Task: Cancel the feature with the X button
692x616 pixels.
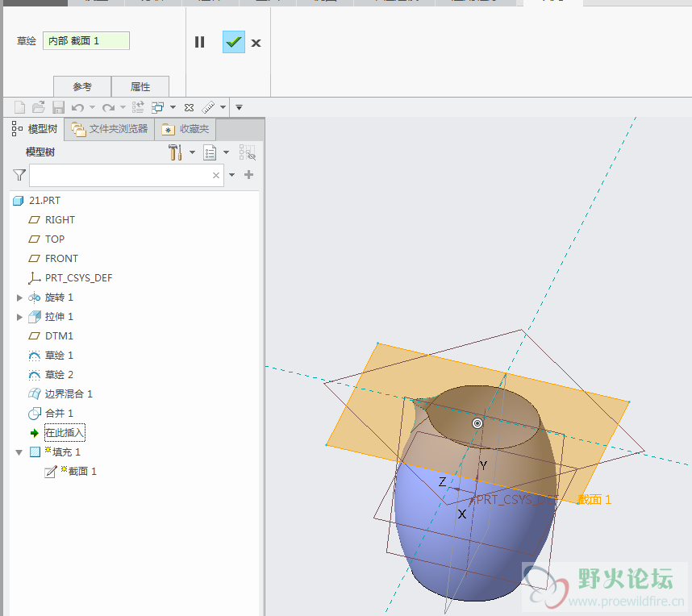Action: [x=256, y=43]
